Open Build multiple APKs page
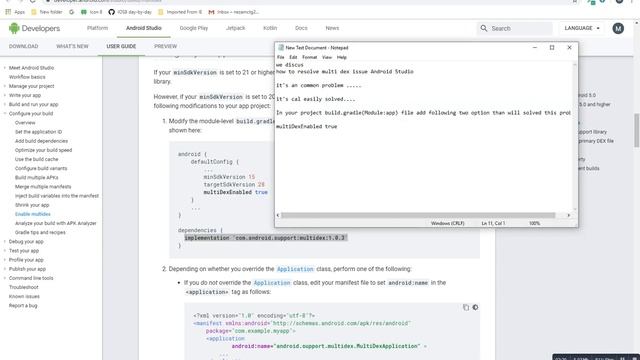Screen dimensions: 640x360 [36, 178]
